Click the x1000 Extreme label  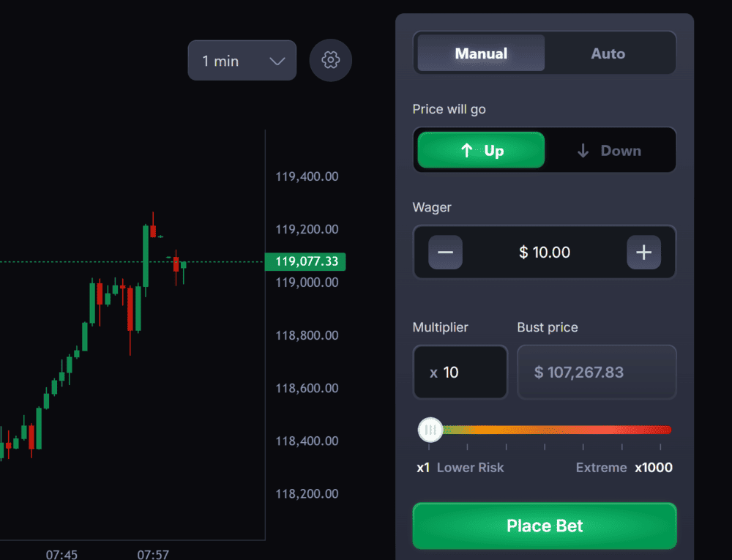pyautogui.click(x=653, y=468)
